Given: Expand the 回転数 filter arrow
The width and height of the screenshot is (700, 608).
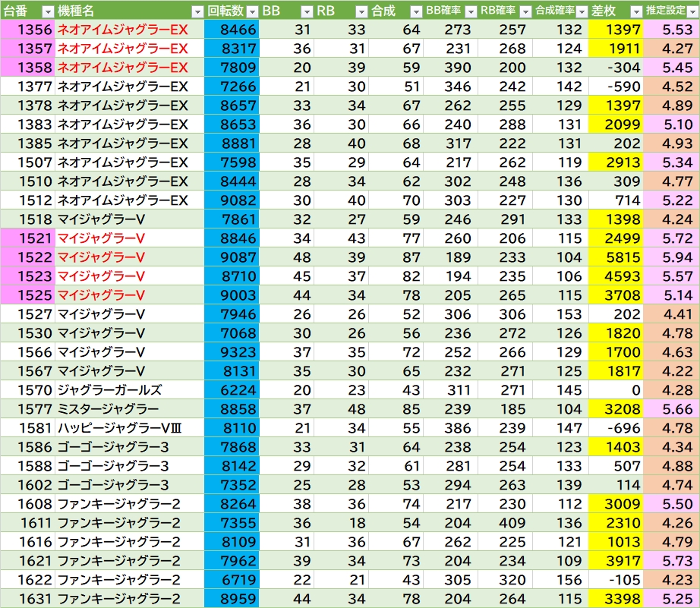Looking at the screenshot, I should 251,11.
